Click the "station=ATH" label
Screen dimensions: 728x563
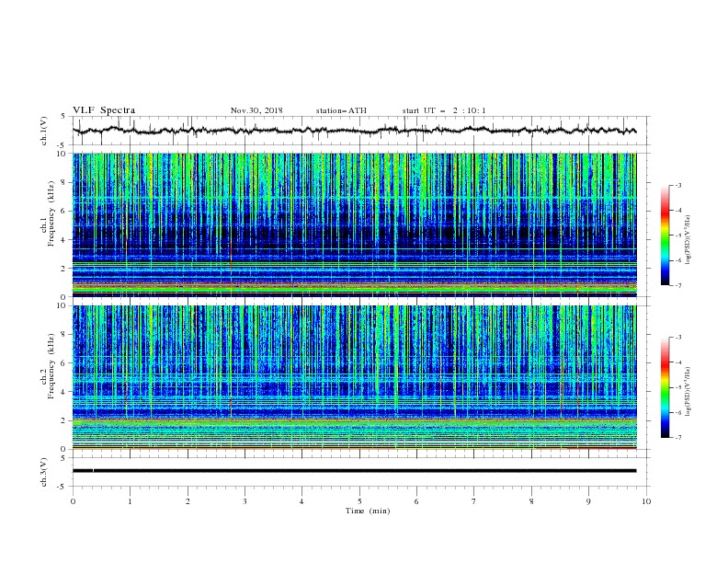click(341, 110)
